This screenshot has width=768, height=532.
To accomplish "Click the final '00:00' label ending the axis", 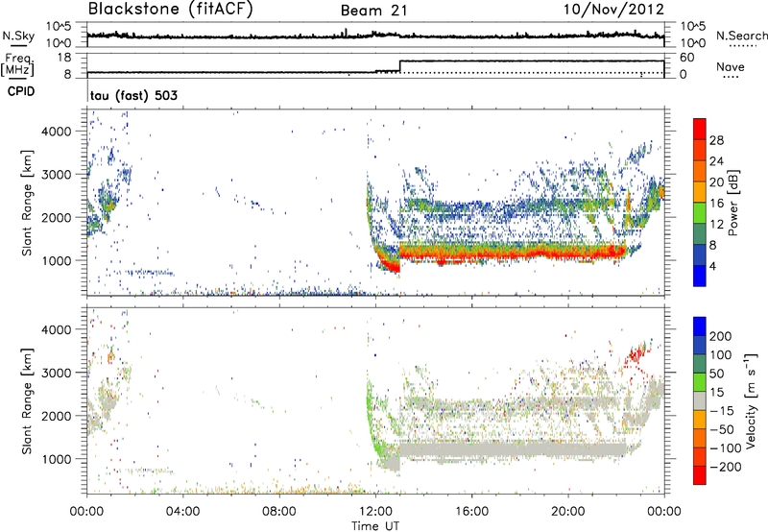I will click(664, 512).
